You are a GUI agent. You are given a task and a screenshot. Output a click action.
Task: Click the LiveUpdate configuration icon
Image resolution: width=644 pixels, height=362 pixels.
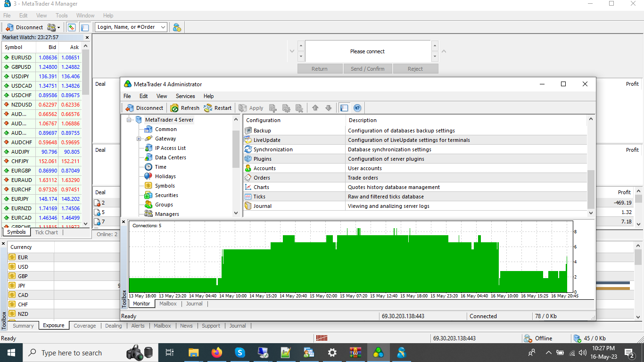click(x=248, y=140)
